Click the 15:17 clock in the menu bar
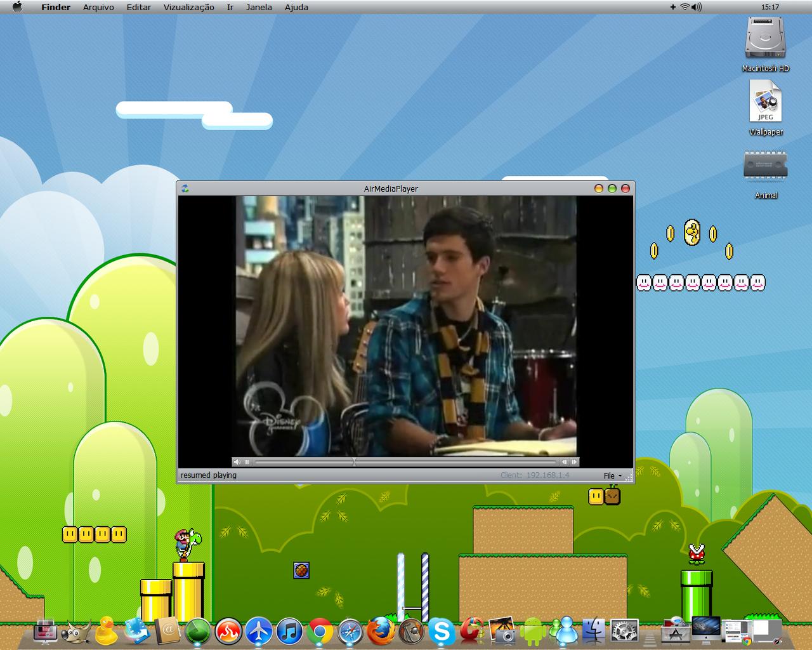 click(770, 7)
